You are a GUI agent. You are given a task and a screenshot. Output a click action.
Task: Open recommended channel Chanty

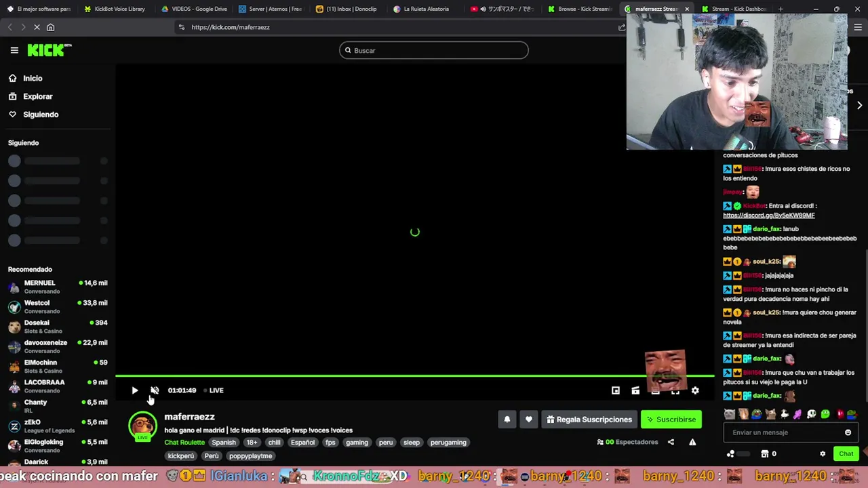coord(58,406)
